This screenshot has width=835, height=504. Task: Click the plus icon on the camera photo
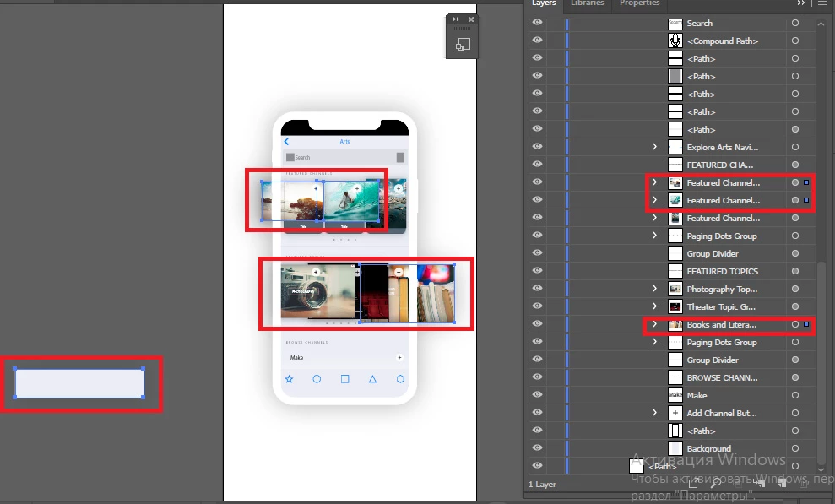point(316,272)
